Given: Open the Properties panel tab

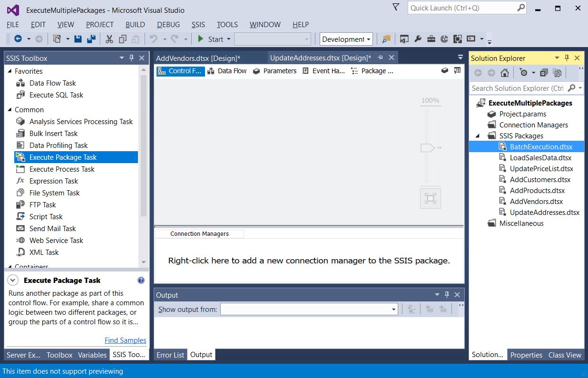Looking at the screenshot, I should click(526, 355).
